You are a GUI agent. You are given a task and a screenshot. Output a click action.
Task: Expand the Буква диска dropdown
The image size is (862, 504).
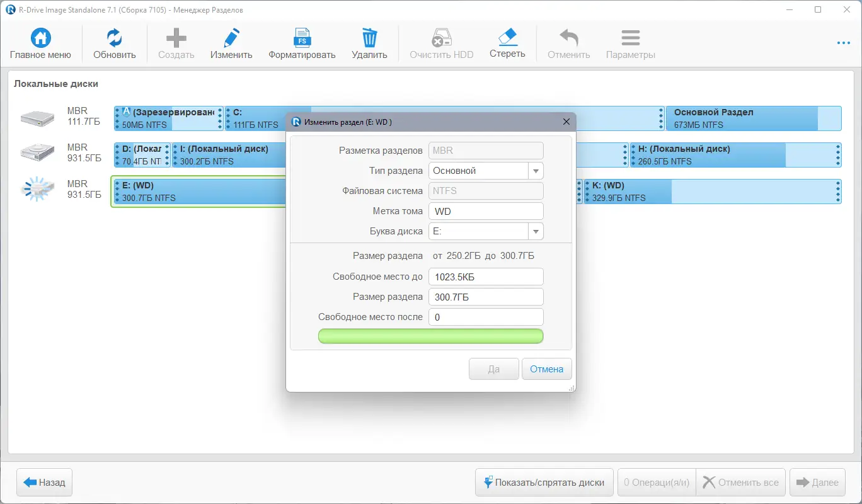tap(536, 231)
